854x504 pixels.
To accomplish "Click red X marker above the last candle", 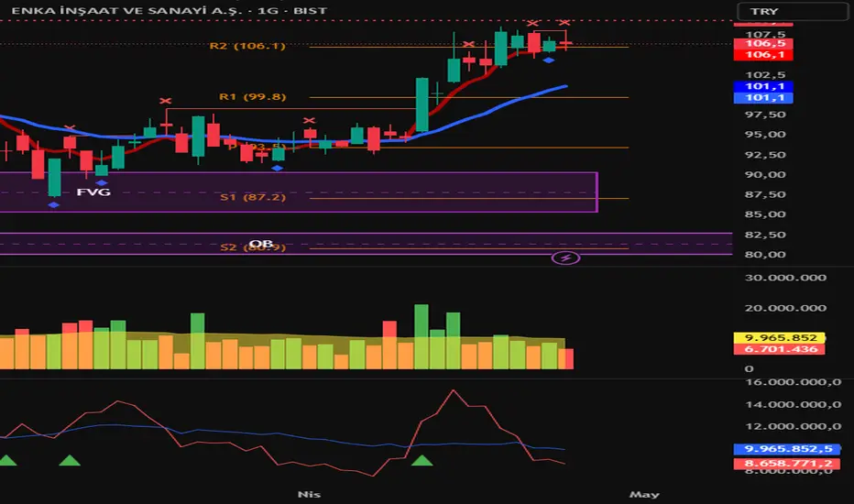I will tap(564, 22).
